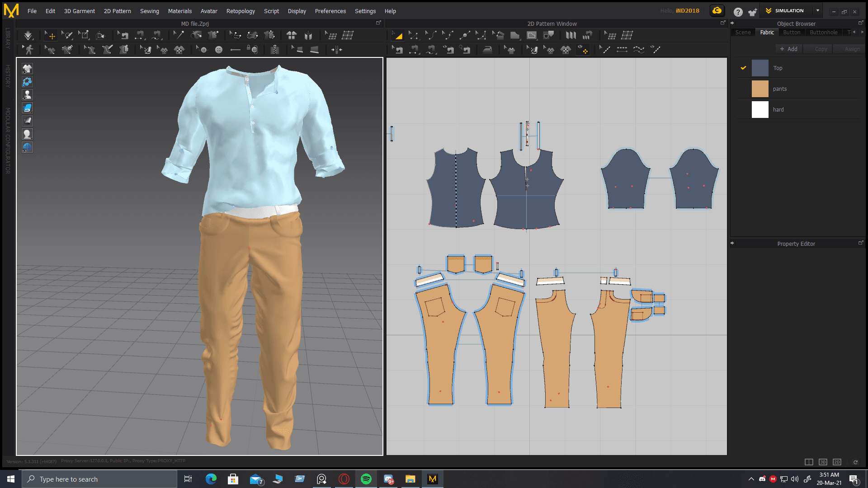Open Spotify from the Windows taskbar
The image size is (868, 488).
coord(366,479)
